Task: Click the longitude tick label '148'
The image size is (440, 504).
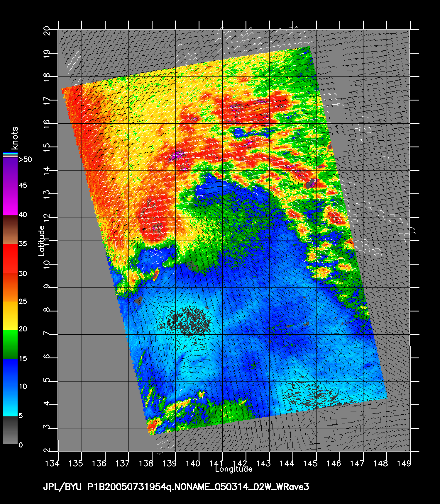Action: click(381, 464)
